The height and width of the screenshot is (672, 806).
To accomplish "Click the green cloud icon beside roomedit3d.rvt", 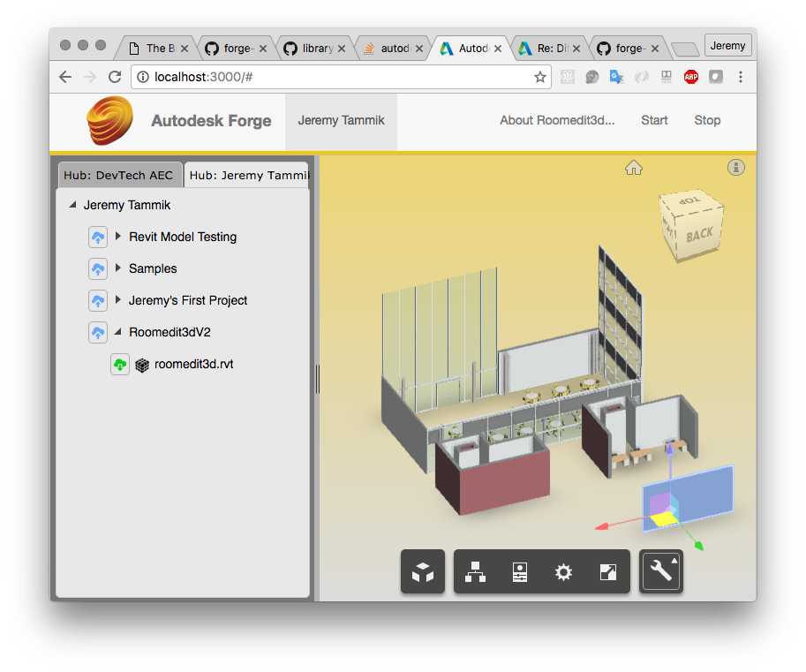I will click(x=119, y=364).
